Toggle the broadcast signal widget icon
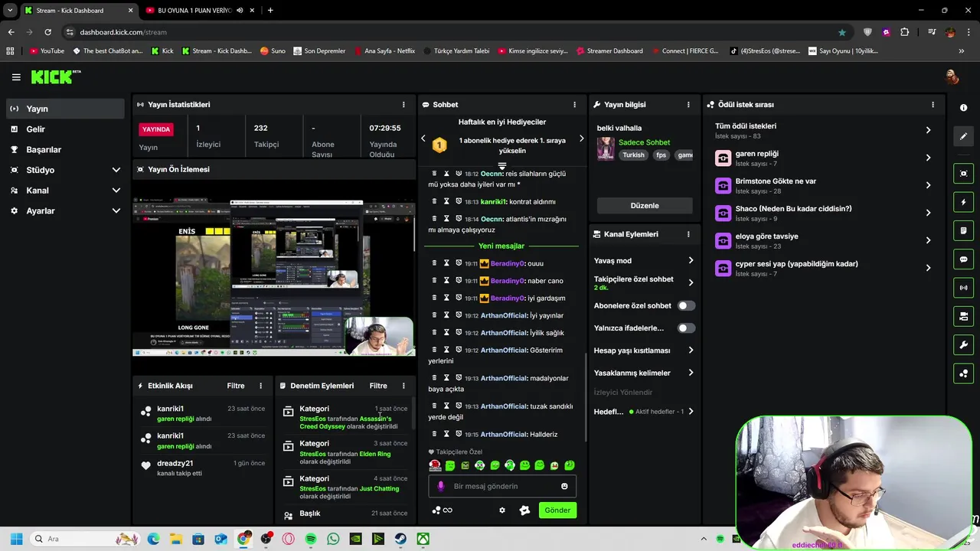980x551 pixels. [x=964, y=288]
